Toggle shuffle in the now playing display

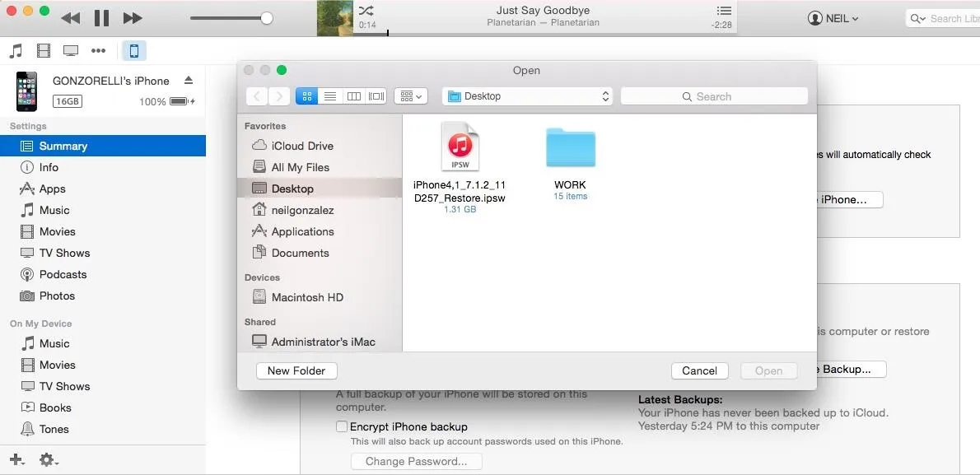click(x=366, y=10)
